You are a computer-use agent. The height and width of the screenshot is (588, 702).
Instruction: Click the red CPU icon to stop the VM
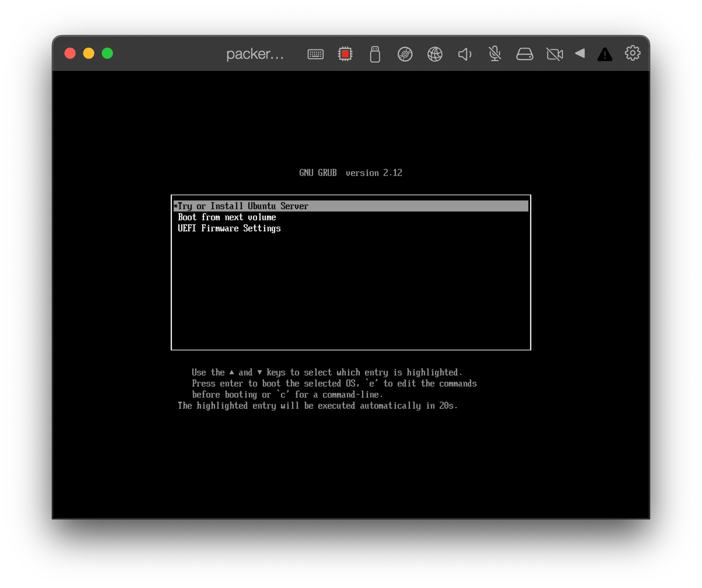[x=345, y=54]
